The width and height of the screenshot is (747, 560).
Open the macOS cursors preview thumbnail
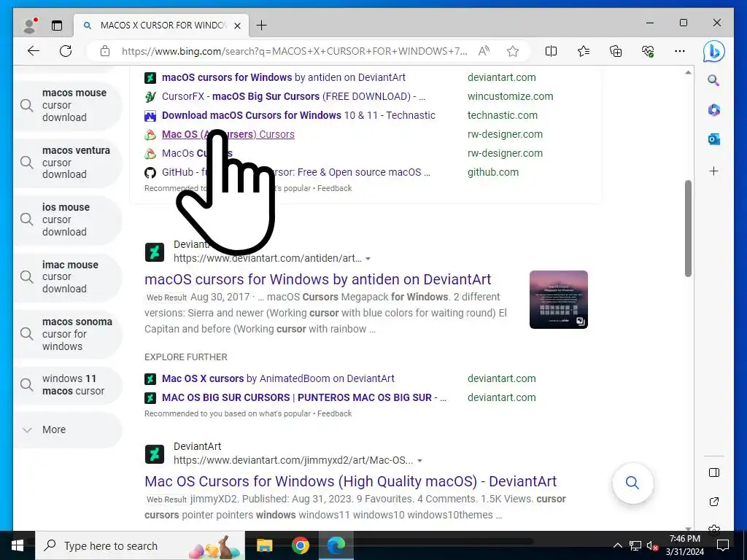[x=558, y=300]
